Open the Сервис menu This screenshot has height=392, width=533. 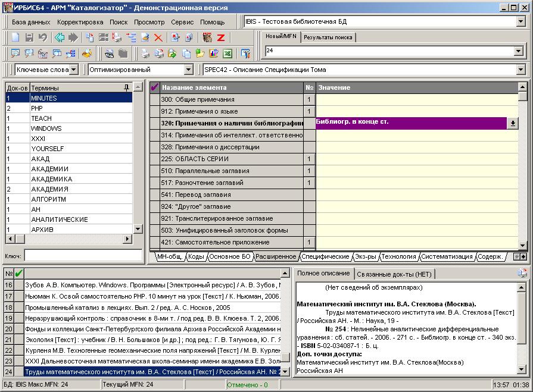182,22
